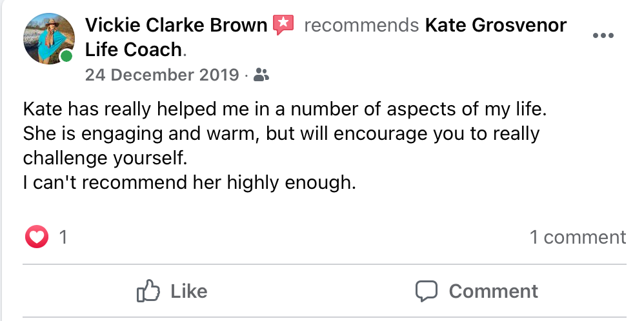Click the green online status dot
The height and width of the screenshot is (321, 644).
pos(66,57)
